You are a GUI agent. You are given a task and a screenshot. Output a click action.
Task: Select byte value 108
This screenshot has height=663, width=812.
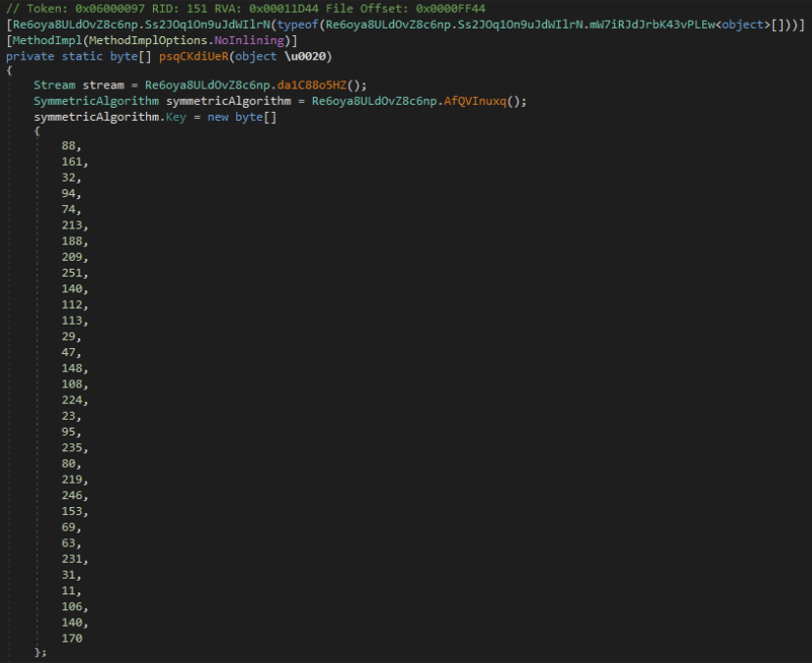click(x=72, y=384)
